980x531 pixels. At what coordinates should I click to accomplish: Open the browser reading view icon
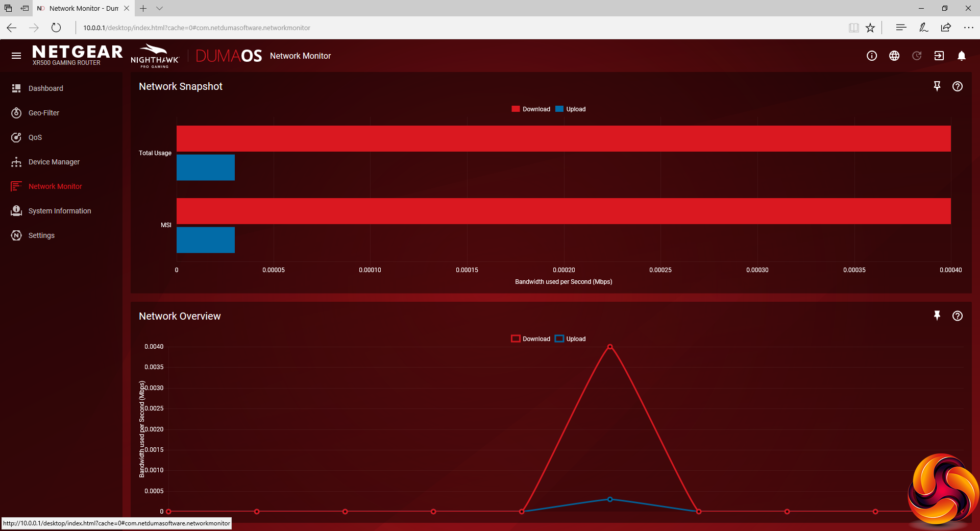(853, 28)
